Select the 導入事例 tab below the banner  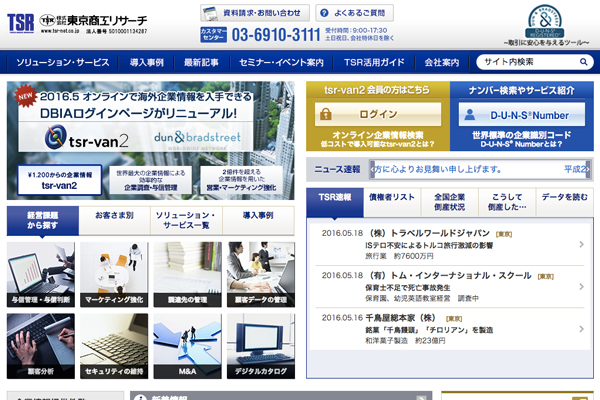[x=258, y=220]
